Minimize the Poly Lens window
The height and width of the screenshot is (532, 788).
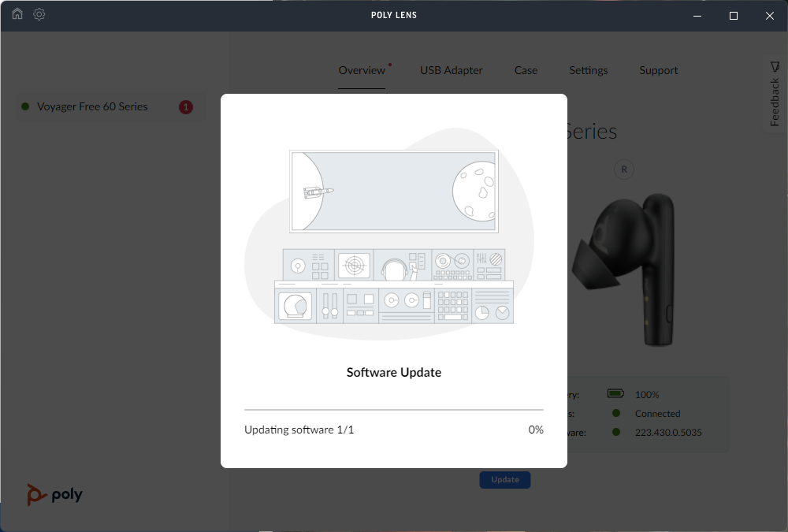click(x=697, y=16)
